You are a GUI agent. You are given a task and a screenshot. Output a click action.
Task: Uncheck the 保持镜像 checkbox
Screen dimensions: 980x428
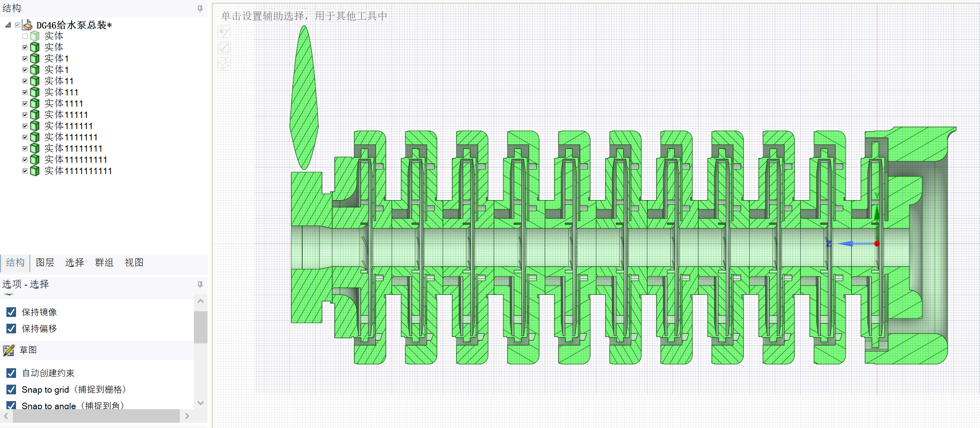pyautogui.click(x=11, y=312)
